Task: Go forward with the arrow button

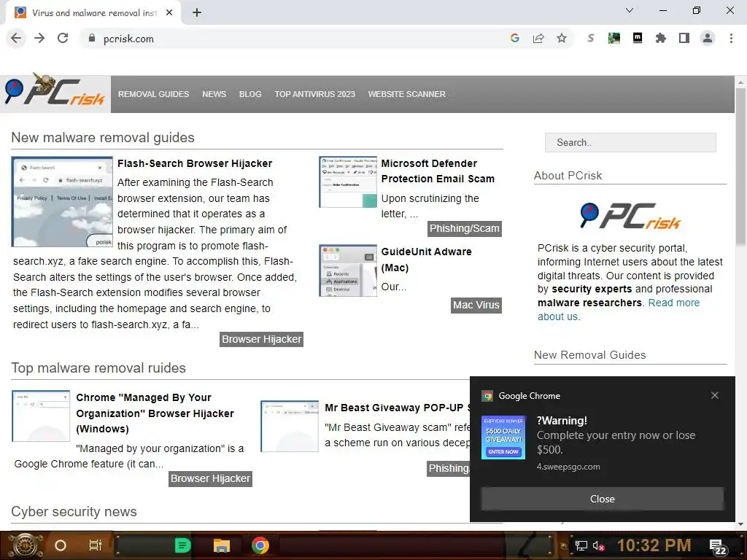Action: tap(39, 38)
